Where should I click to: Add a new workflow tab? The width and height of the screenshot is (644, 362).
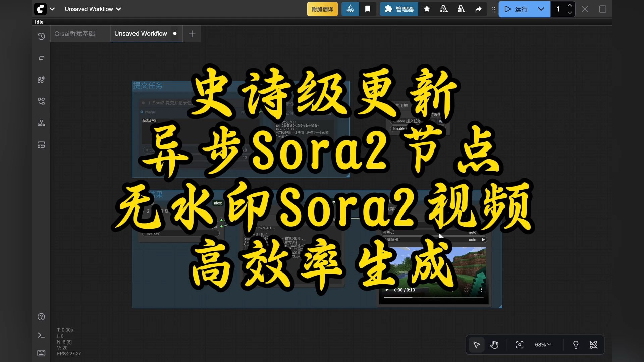coord(192,34)
